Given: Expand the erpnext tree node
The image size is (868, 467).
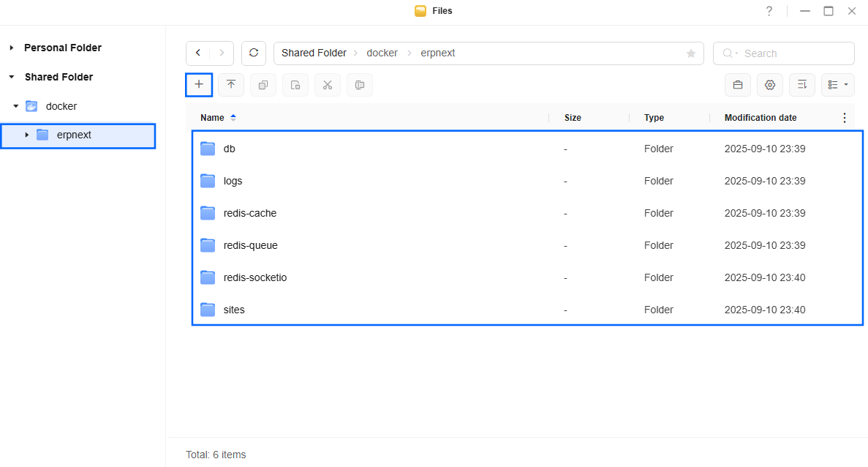Looking at the screenshot, I should [26, 135].
